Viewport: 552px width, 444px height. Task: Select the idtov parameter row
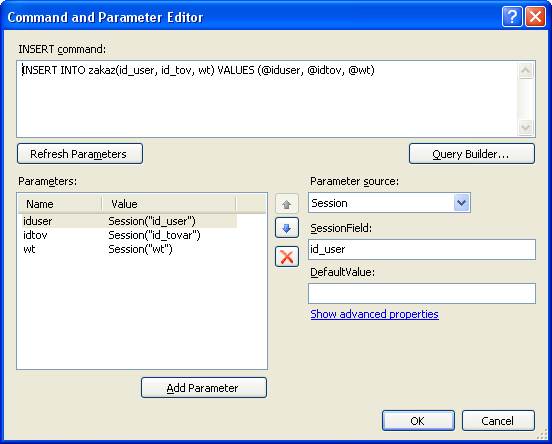tap(127, 235)
